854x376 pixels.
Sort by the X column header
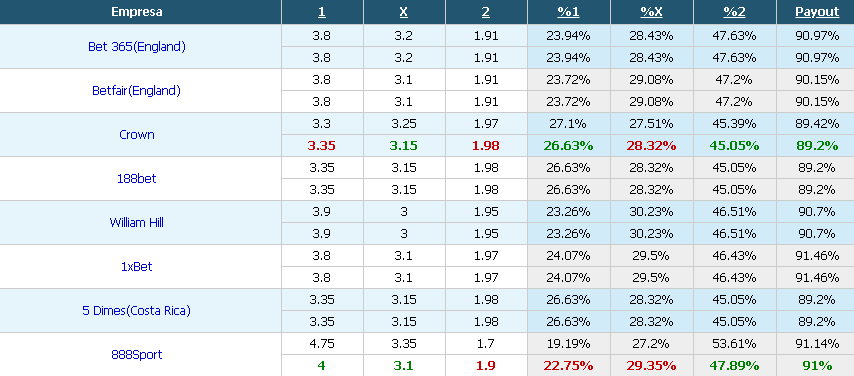coord(404,12)
